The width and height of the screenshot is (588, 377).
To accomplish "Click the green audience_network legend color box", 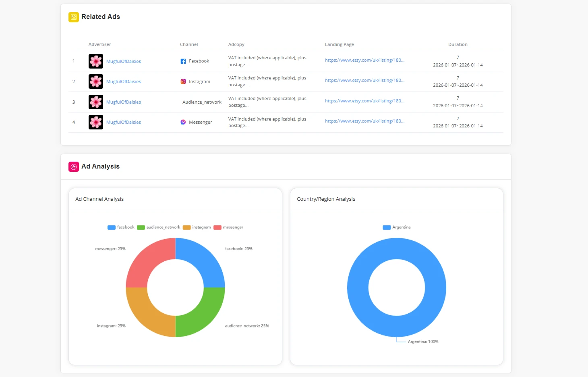I will tap(141, 227).
